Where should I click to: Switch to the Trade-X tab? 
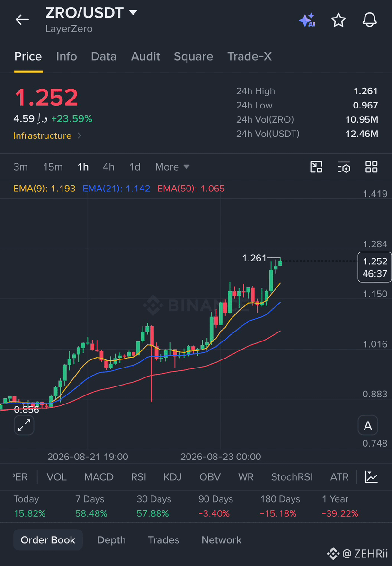point(249,56)
